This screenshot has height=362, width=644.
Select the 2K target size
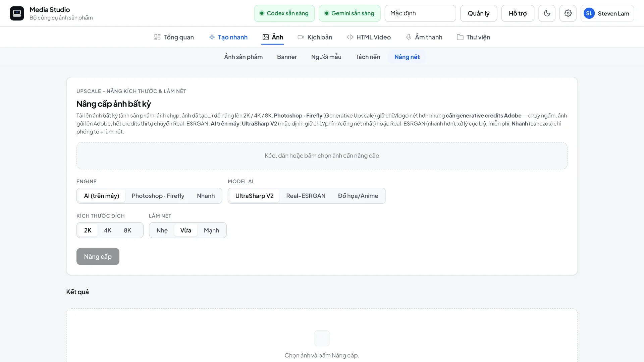[x=88, y=230]
